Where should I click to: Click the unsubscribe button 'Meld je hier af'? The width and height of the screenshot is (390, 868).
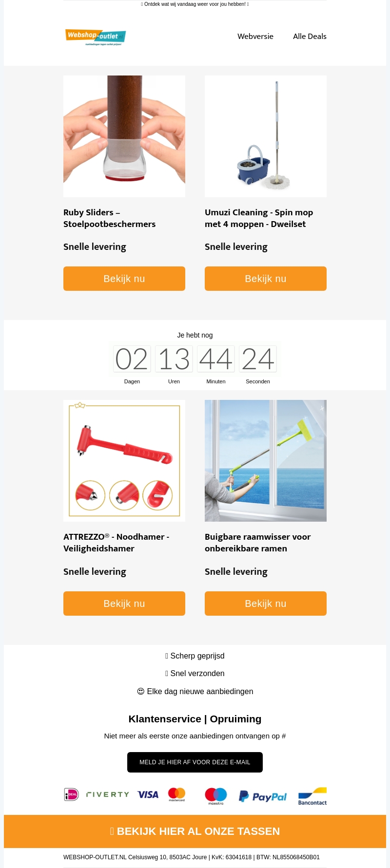pos(195,762)
